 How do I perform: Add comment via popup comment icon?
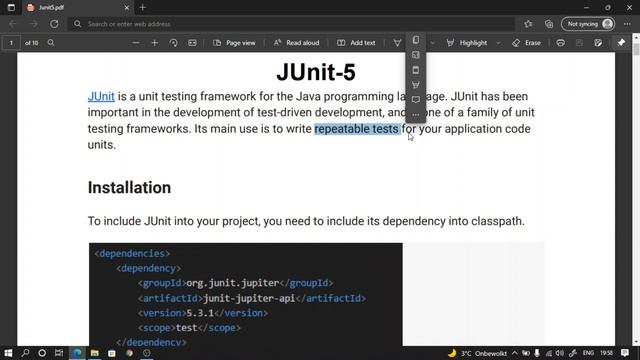click(416, 100)
